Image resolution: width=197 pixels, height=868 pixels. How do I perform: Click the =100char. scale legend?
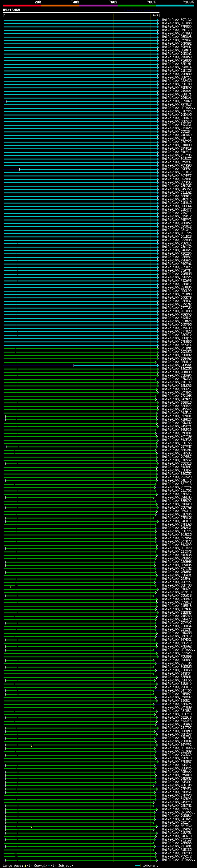(x=146, y=866)
